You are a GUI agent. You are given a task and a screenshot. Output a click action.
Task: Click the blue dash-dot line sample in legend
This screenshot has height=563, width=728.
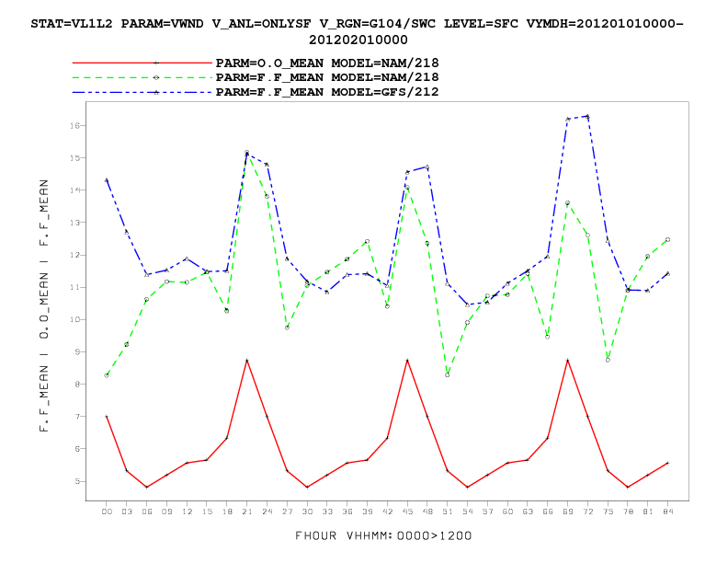142,92
